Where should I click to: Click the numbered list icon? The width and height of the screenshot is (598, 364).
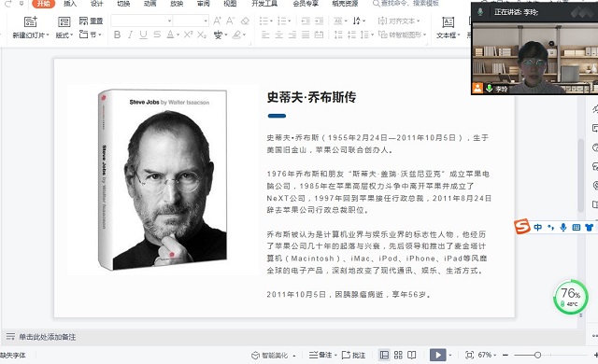point(282,21)
